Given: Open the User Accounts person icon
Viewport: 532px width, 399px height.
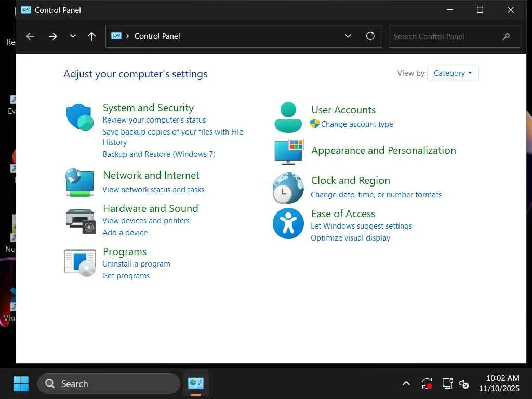Looking at the screenshot, I should (288, 117).
